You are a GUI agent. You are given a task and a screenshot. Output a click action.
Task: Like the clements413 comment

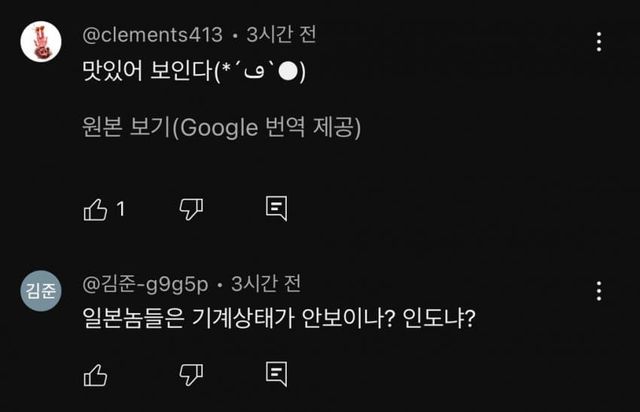point(96,208)
